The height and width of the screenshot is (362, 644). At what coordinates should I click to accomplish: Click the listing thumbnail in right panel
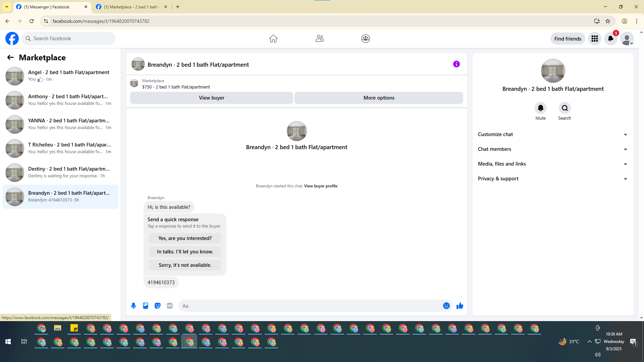tap(553, 71)
